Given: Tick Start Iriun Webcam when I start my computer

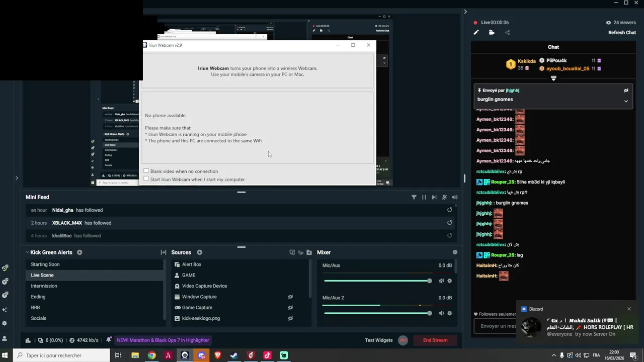Looking at the screenshot, I should 146,179.
